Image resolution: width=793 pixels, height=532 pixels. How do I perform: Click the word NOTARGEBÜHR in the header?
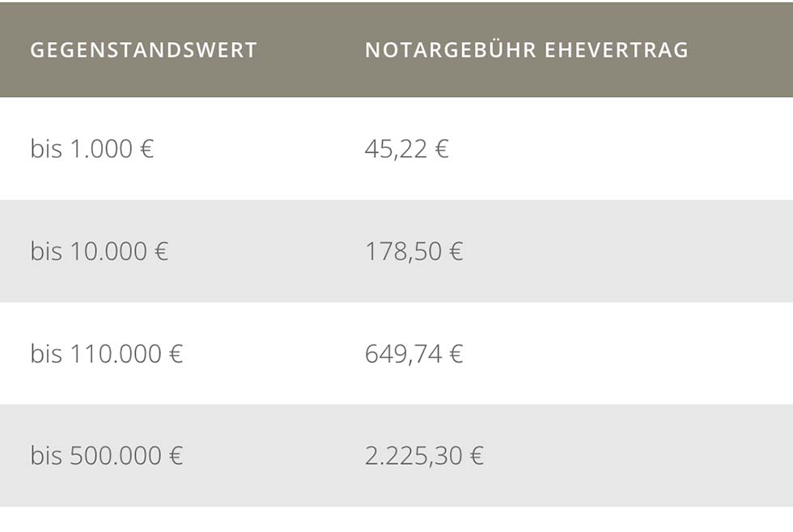(x=451, y=50)
